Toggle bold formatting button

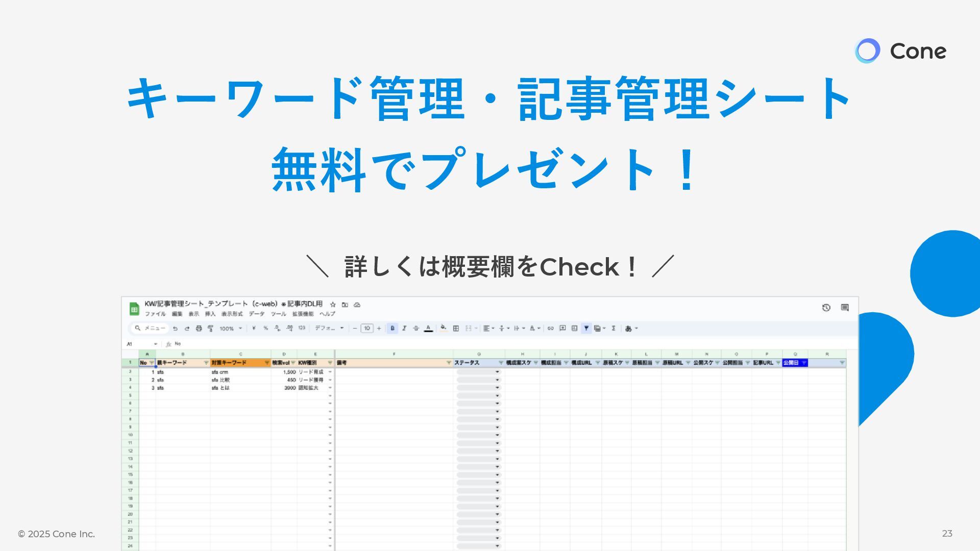tap(392, 329)
